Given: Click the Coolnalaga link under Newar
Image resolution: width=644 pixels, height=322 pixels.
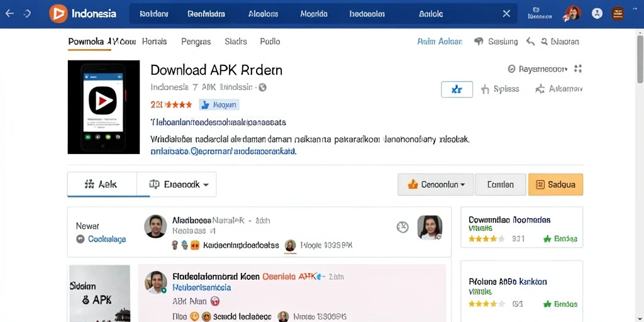Looking at the screenshot, I should (x=107, y=239).
